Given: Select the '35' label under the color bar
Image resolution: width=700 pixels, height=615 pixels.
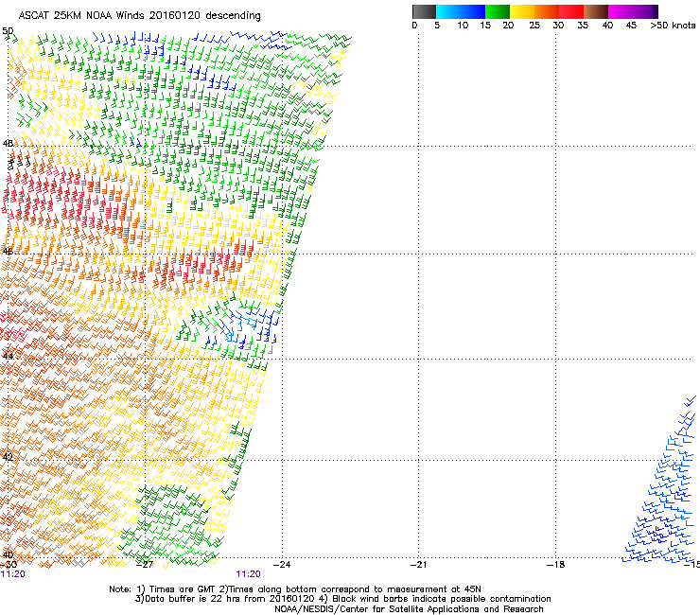Looking at the screenshot, I should pyautogui.click(x=583, y=26).
